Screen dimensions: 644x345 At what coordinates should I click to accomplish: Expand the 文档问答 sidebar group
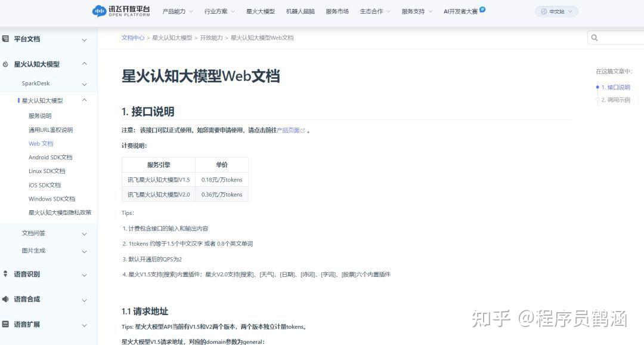tap(84, 234)
